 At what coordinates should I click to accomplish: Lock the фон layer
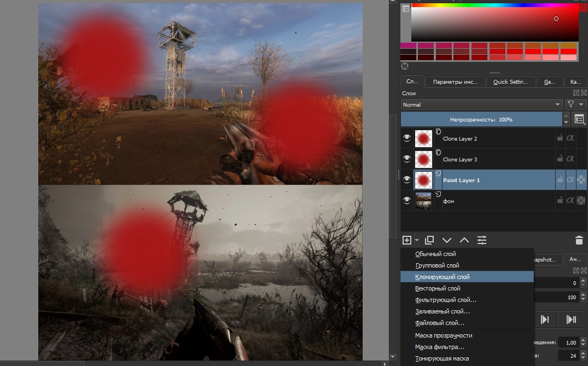[x=560, y=200]
